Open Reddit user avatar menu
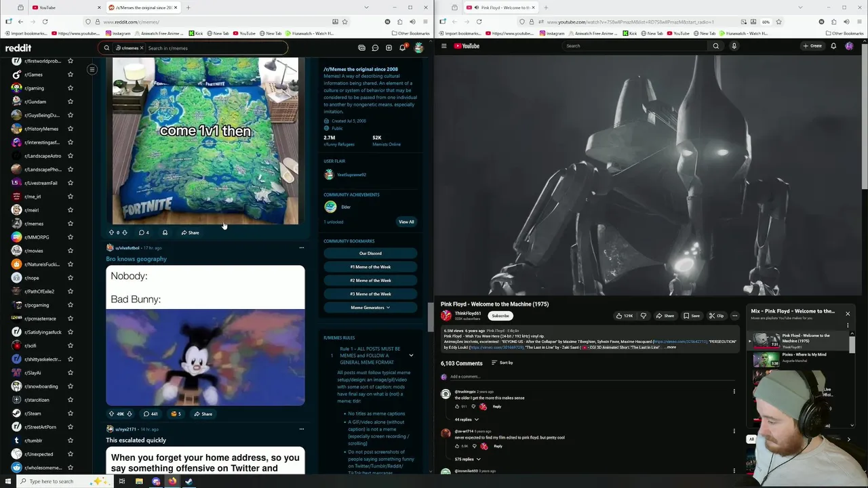This screenshot has width=868, height=488. coord(418,48)
